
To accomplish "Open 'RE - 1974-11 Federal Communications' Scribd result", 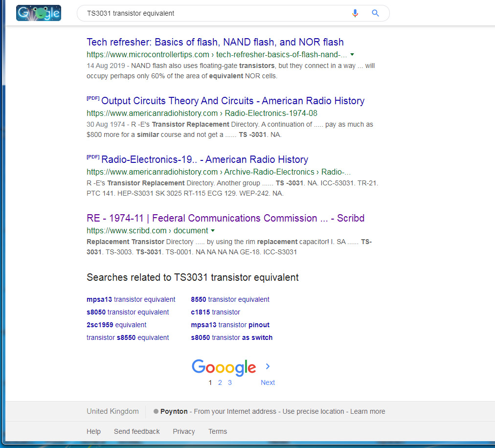I will pyautogui.click(x=225, y=218).
